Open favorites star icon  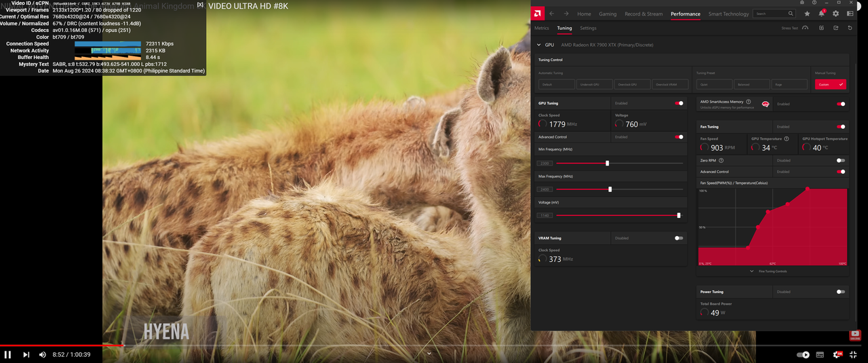click(807, 14)
